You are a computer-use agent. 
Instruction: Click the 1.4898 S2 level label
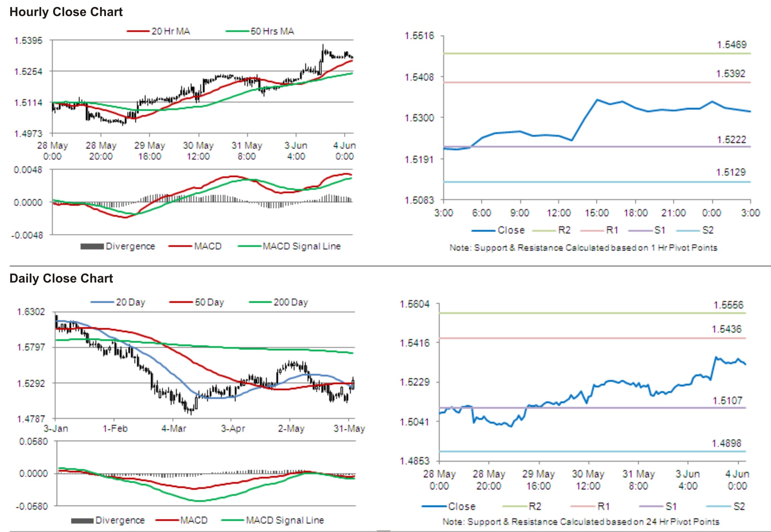click(x=727, y=444)
